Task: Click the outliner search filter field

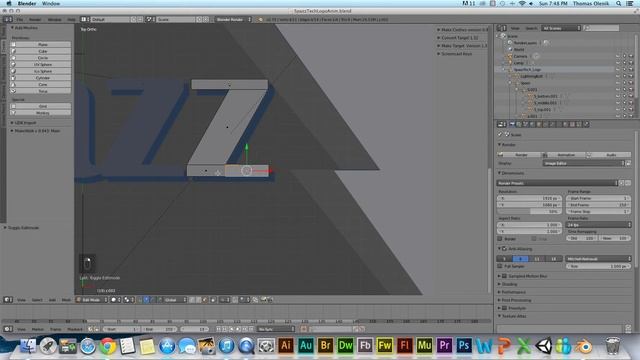Action: pyautogui.click(x=601, y=28)
